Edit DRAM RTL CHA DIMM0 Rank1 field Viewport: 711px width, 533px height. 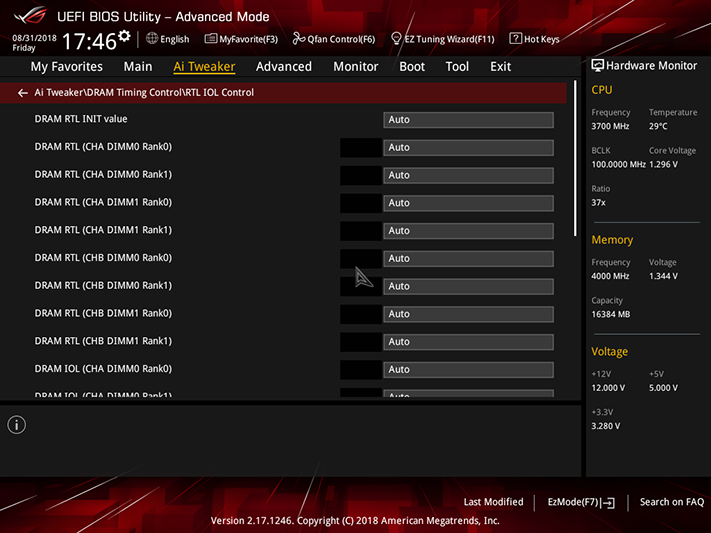coord(468,175)
